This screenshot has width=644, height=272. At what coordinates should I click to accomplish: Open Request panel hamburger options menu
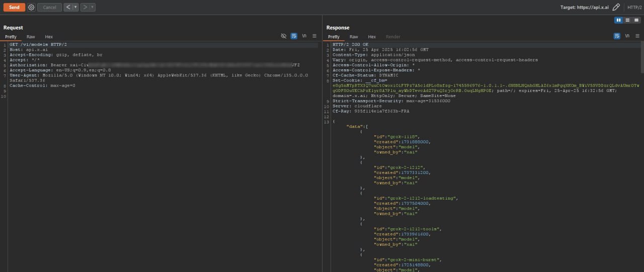(x=314, y=36)
